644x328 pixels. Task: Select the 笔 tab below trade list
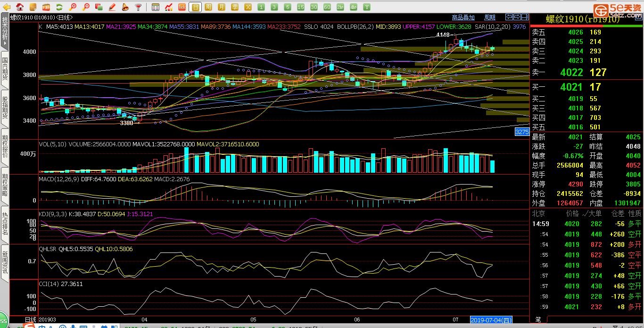pyautogui.click(x=538, y=320)
